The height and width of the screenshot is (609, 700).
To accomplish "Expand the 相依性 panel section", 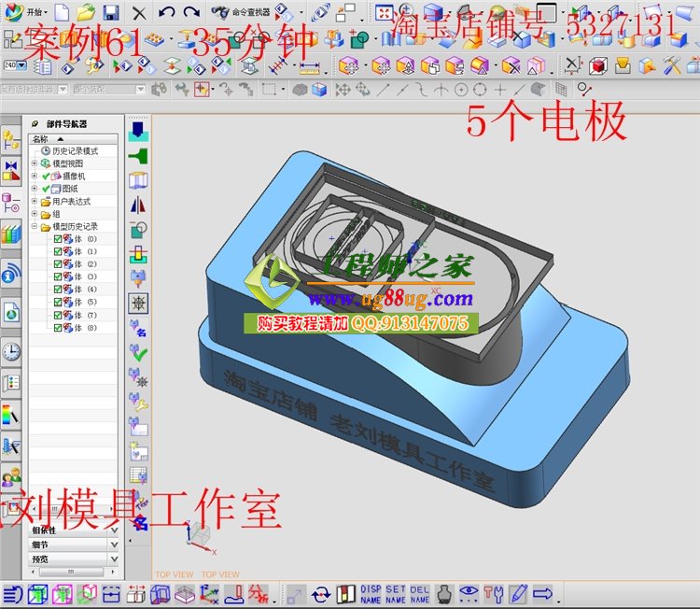I will click(x=114, y=531).
